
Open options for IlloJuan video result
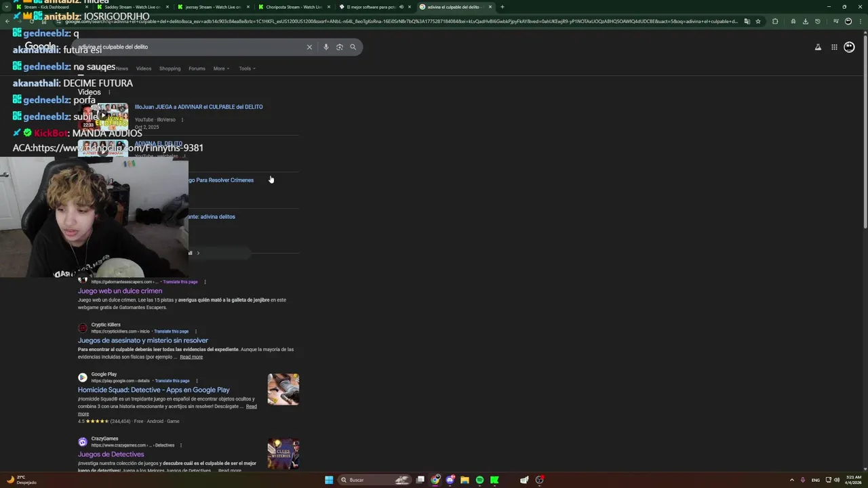(182, 120)
